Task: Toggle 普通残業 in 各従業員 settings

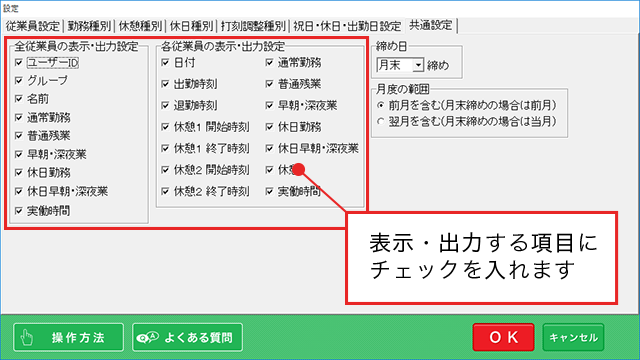Action: point(269,84)
